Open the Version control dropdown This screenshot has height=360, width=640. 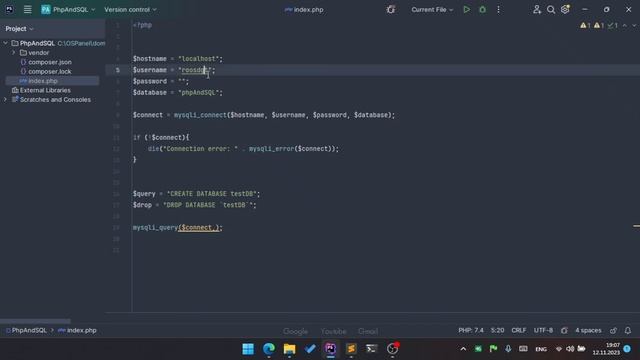point(130,9)
